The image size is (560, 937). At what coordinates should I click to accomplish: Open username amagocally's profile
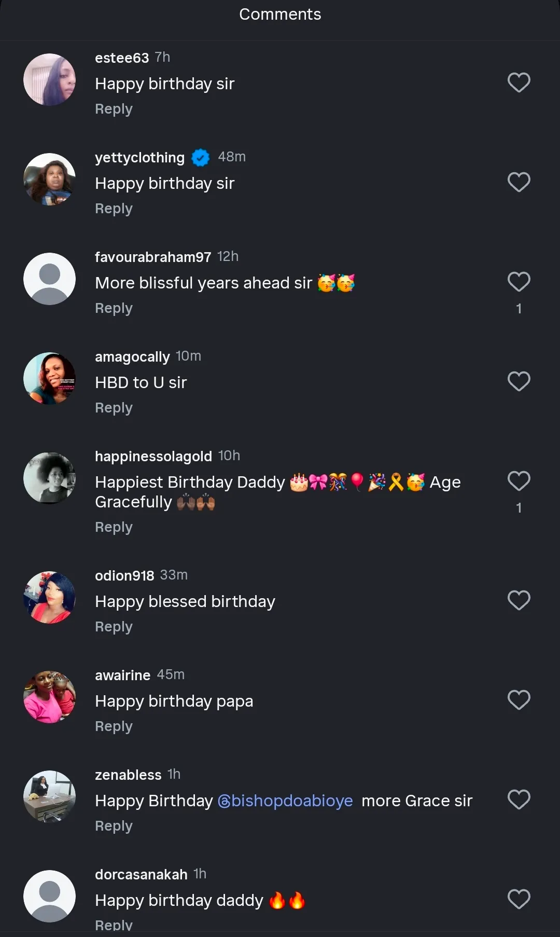click(132, 357)
